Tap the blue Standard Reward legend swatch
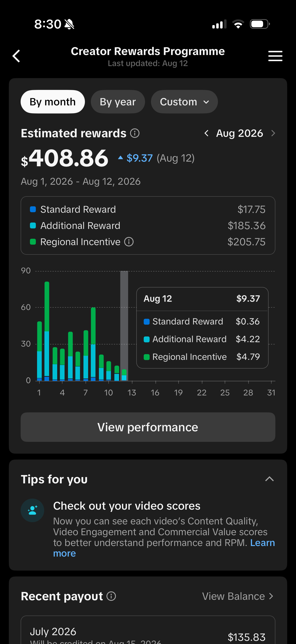 point(33,210)
